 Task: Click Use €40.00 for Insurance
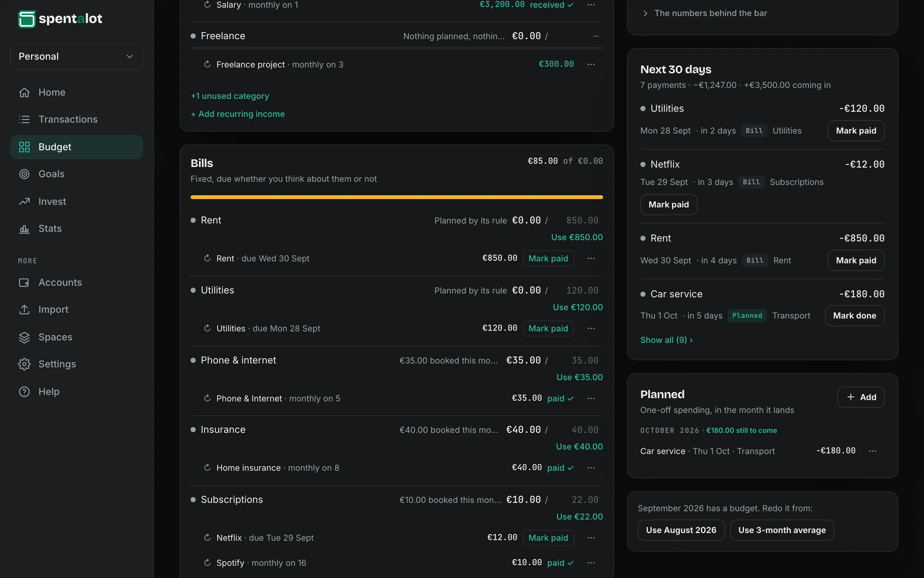579,447
